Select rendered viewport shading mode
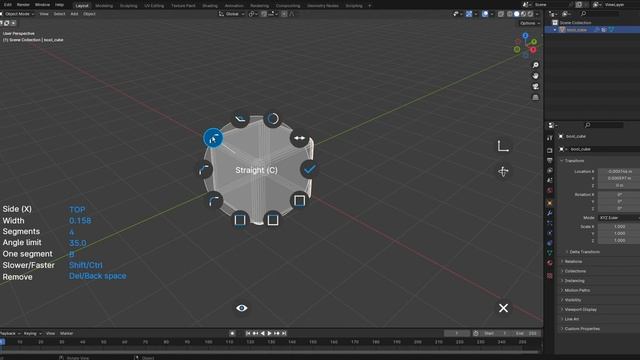640x360 pixels. click(530, 14)
